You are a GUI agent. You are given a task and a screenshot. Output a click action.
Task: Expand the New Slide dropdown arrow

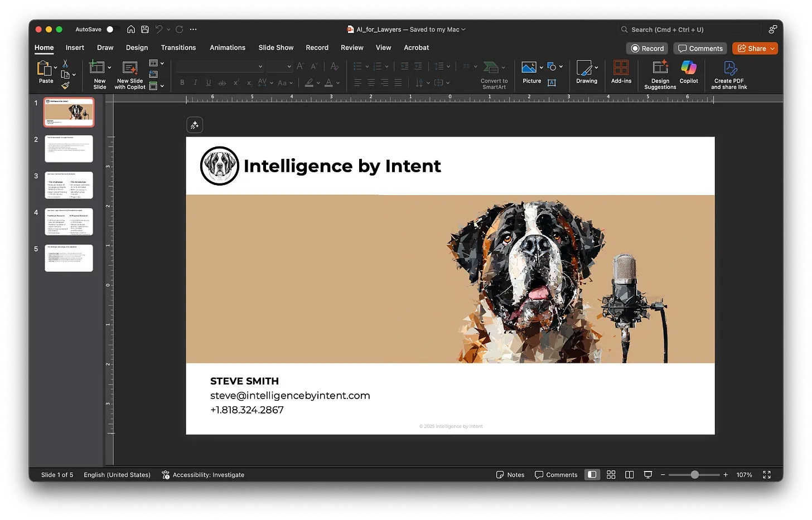(x=109, y=67)
